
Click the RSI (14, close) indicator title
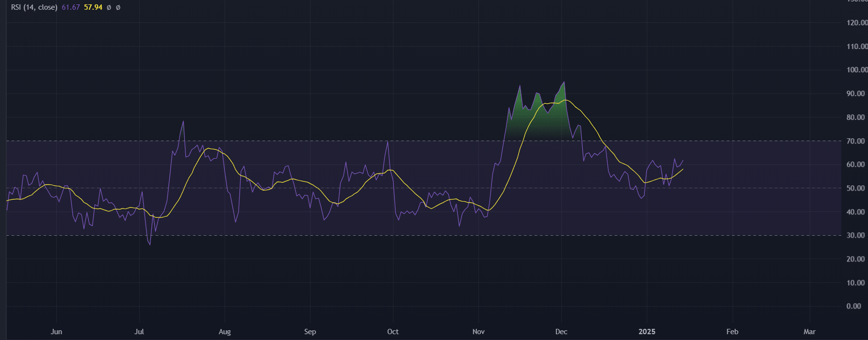(34, 7)
